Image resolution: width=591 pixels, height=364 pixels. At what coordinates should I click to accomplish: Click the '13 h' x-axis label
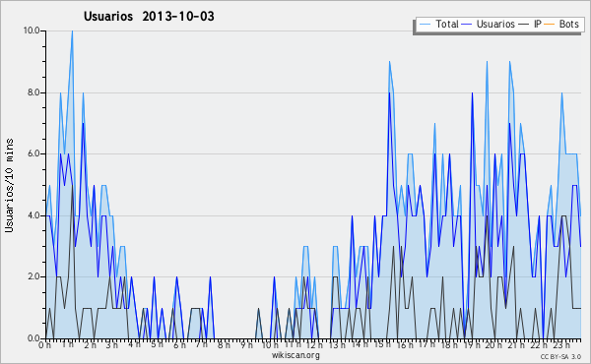[337, 345]
